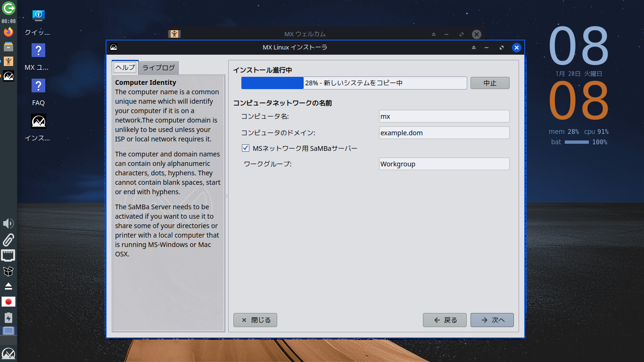The height and width of the screenshot is (362, 644).
Task: Focus the domain field containing example.dom
Action: pyautogui.click(x=444, y=133)
